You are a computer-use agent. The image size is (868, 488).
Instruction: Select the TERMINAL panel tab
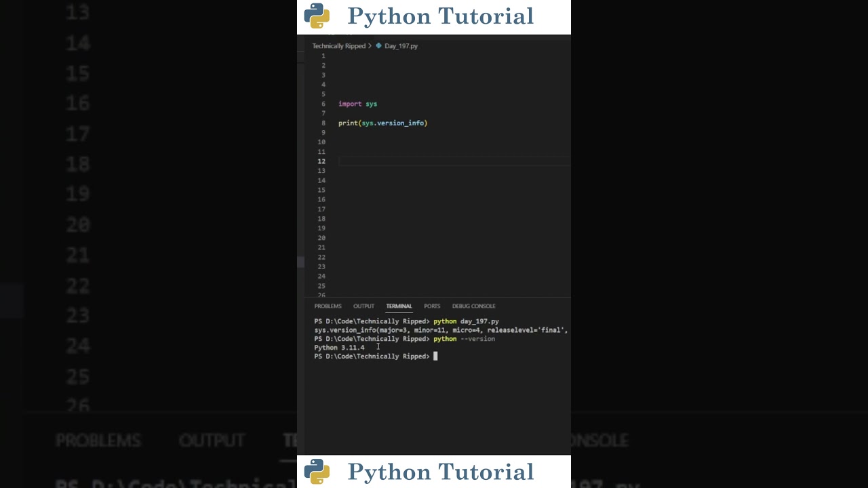pyautogui.click(x=399, y=306)
